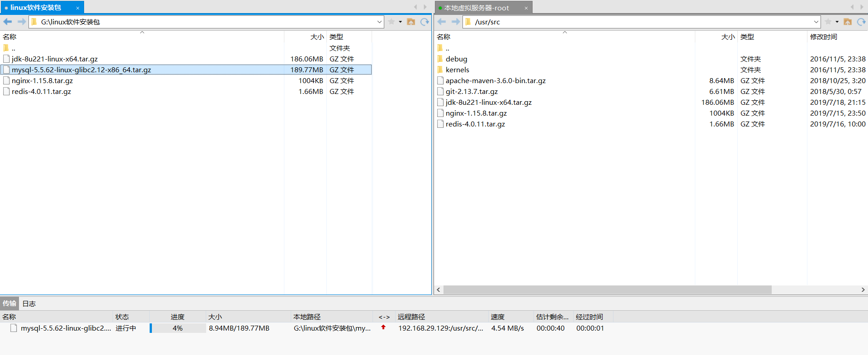Click the 进度 column header in transfer list
868x355 pixels.
(178, 317)
